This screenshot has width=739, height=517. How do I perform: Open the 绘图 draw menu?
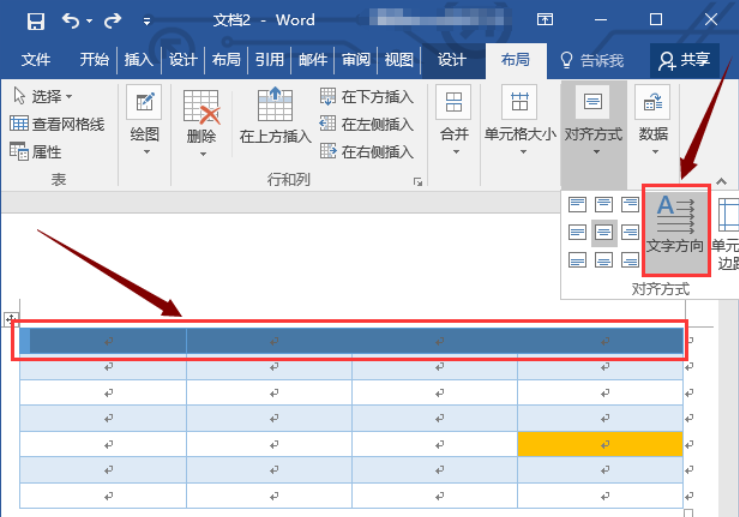(145, 122)
